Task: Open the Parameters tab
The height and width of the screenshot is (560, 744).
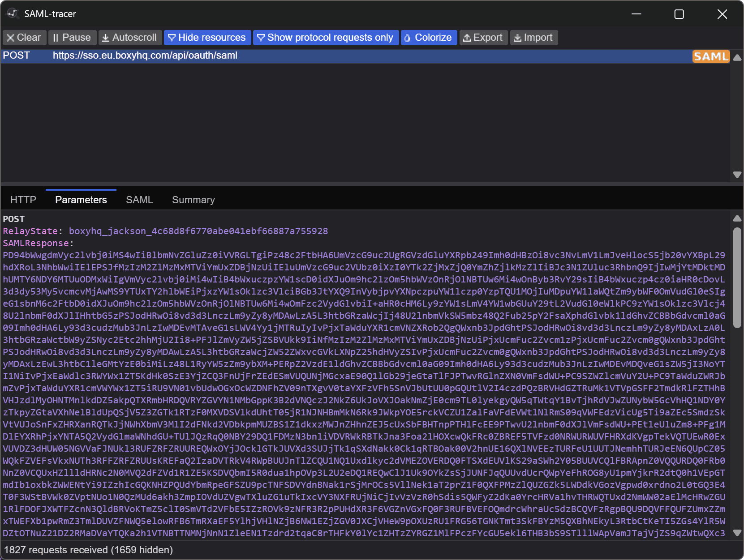Action: [x=81, y=200]
